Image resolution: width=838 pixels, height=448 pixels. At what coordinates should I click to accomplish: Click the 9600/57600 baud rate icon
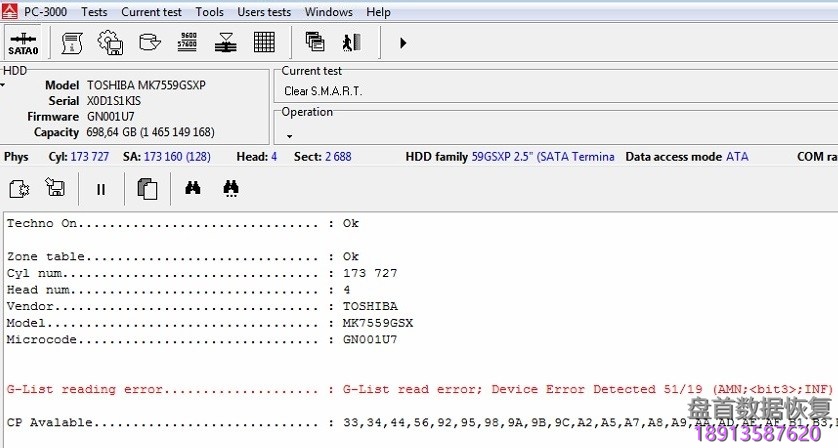pyautogui.click(x=187, y=42)
